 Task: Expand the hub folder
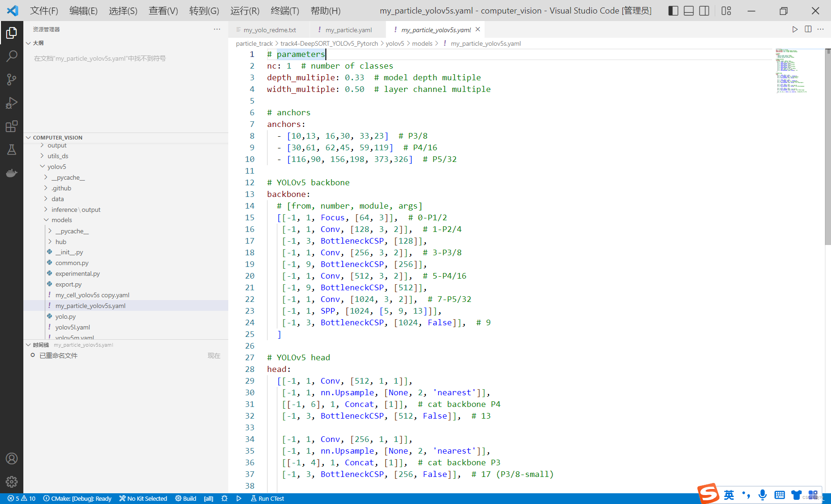click(50, 242)
